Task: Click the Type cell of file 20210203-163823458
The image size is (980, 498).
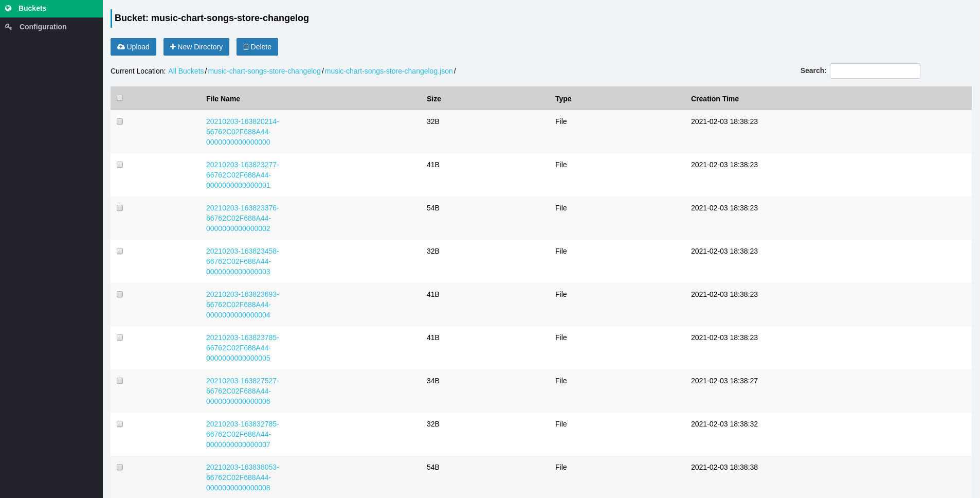Action: tap(561, 251)
